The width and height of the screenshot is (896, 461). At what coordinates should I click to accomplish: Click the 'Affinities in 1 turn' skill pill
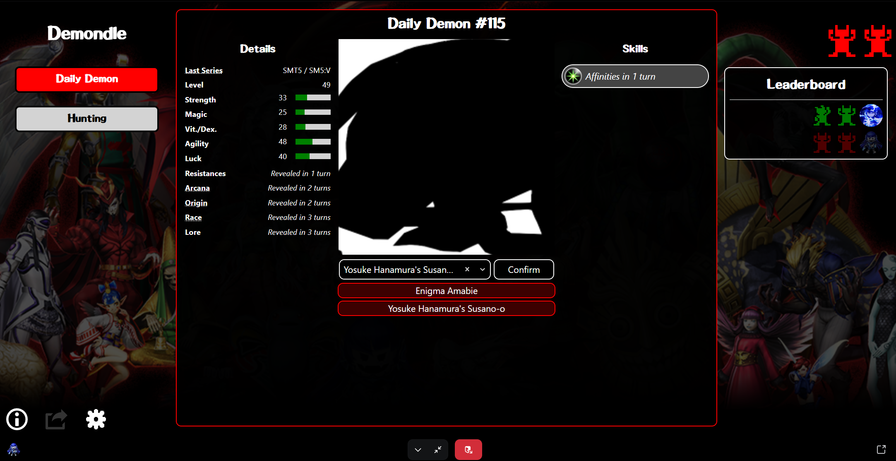click(635, 76)
